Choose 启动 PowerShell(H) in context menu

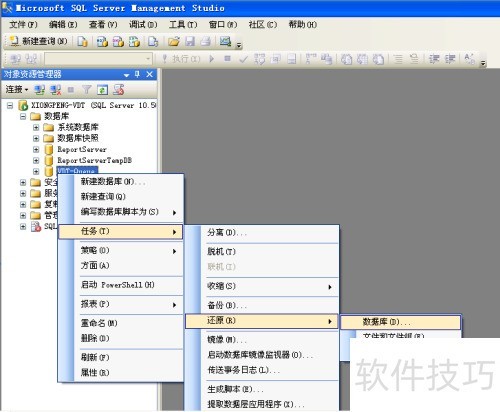[x=121, y=285]
